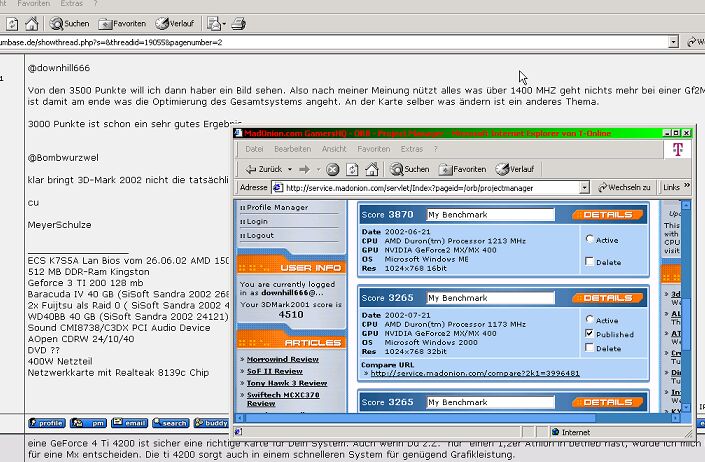Select Active radio for Score 3870
This screenshot has height=462, width=705.
pyautogui.click(x=589, y=239)
